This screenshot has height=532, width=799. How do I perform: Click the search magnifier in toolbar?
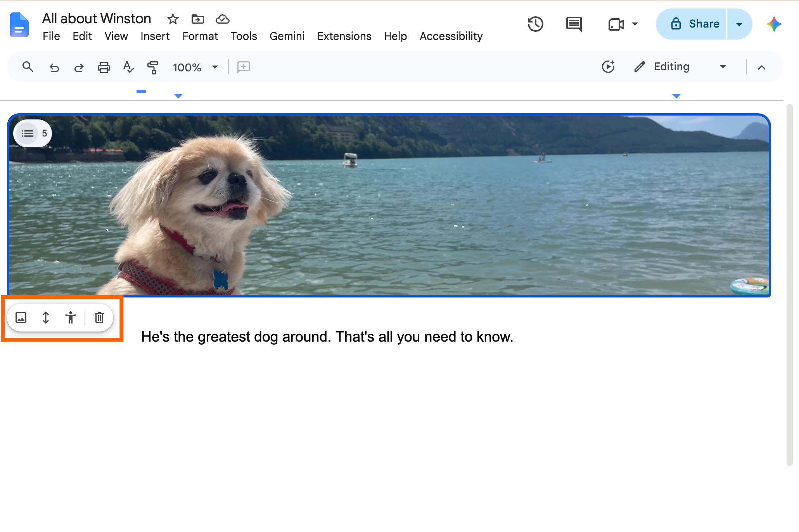[x=28, y=67]
